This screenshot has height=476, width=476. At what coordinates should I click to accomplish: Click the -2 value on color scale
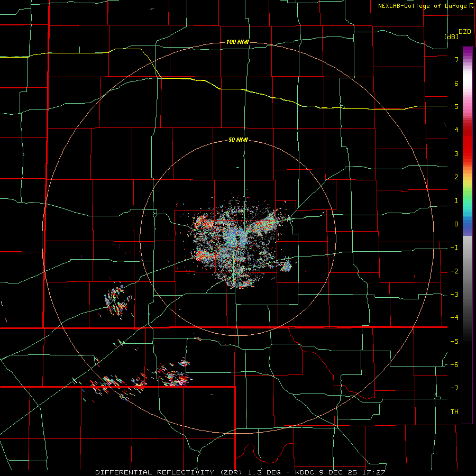(454, 271)
